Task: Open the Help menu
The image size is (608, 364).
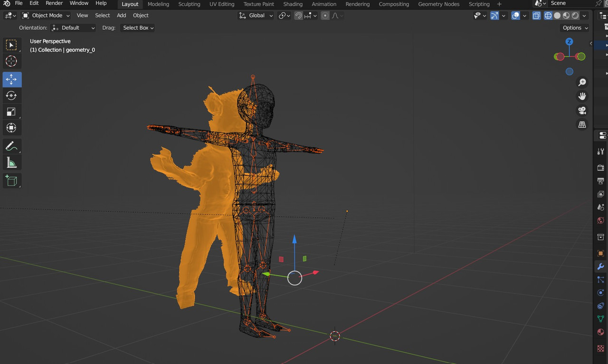Action: coord(101,3)
